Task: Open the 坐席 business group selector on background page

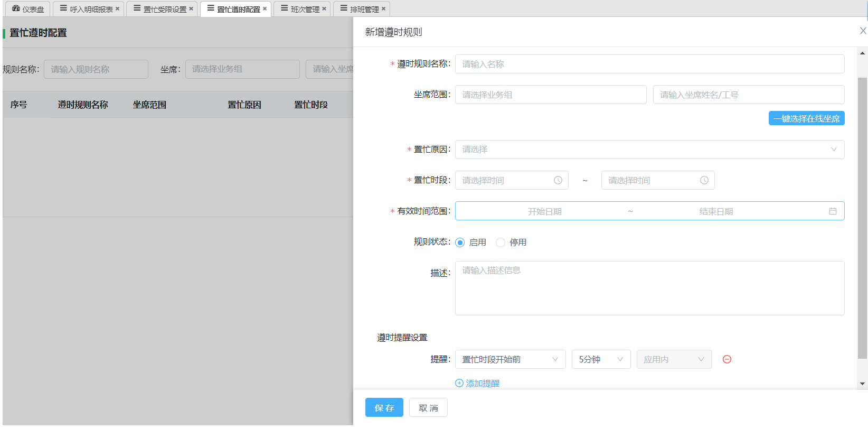Action: click(x=242, y=69)
